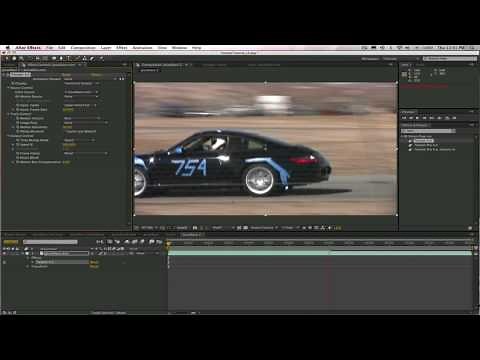Image resolution: width=480 pixels, height=360 pixels.
Task: Click the Brainstorm icon in the timeline
Action: (x=152, y=242)
